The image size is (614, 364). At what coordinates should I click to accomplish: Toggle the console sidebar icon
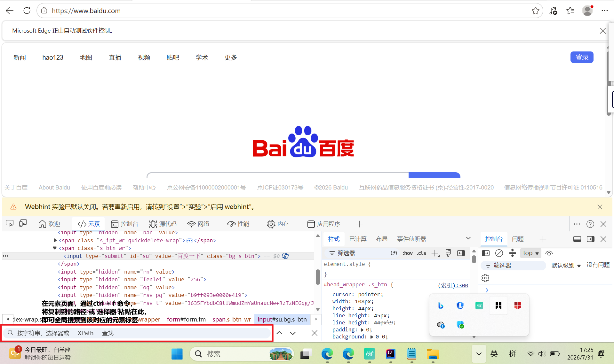click(x=486, y=253)
